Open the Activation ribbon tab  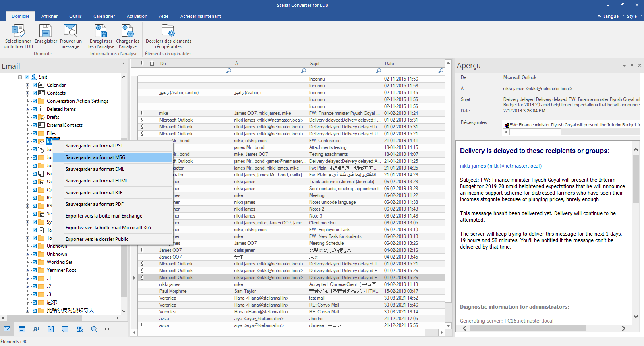137,16
